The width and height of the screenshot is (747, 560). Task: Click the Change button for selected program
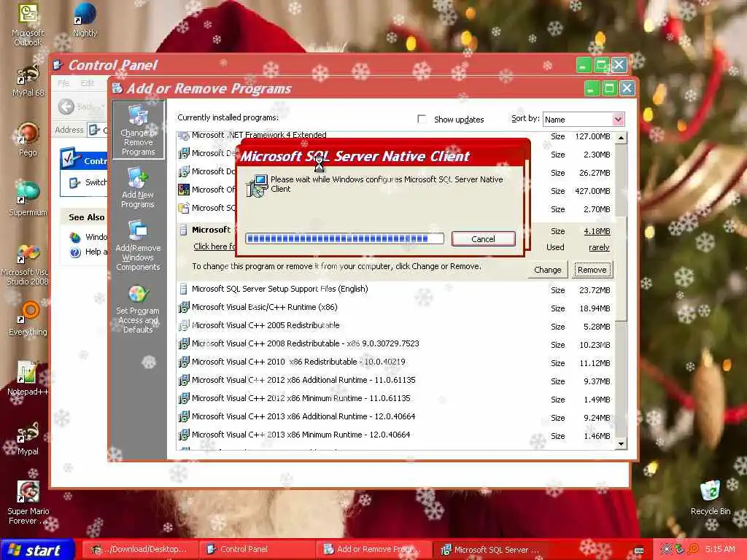(547, 270)
